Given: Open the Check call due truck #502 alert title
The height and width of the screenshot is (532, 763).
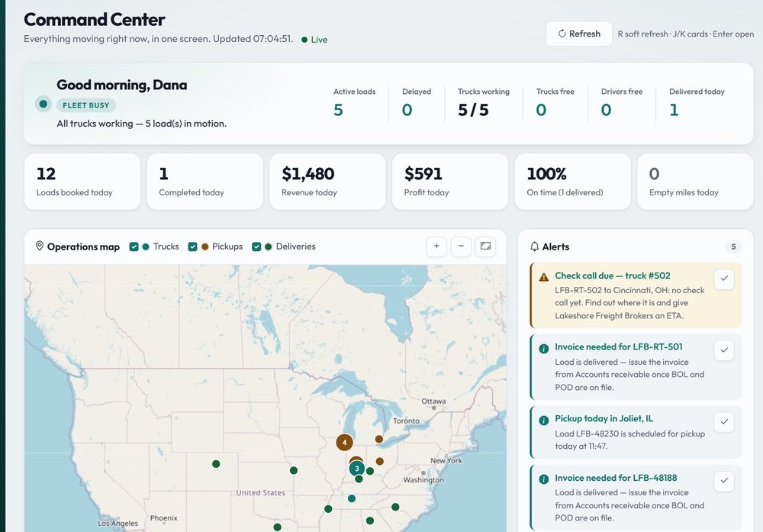Looking at the screenshot, I should [613, 276].
